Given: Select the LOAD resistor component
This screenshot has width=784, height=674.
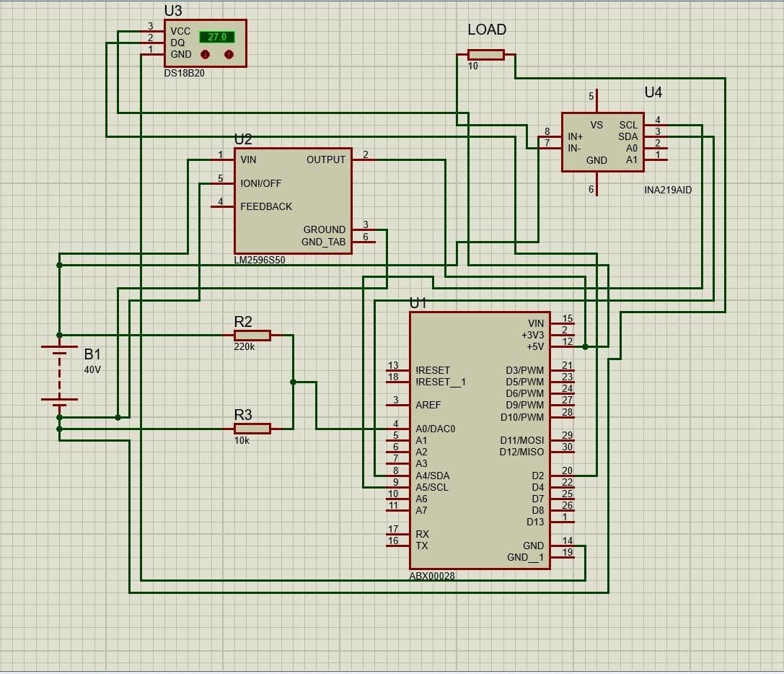Looking at the screenshot, I should click(486, 55).
